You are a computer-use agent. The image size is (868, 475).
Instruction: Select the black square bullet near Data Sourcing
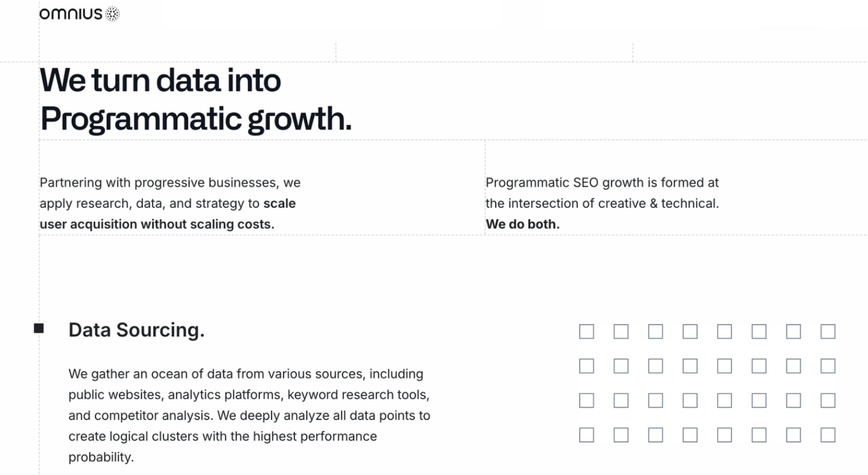[x=39, y=328]
